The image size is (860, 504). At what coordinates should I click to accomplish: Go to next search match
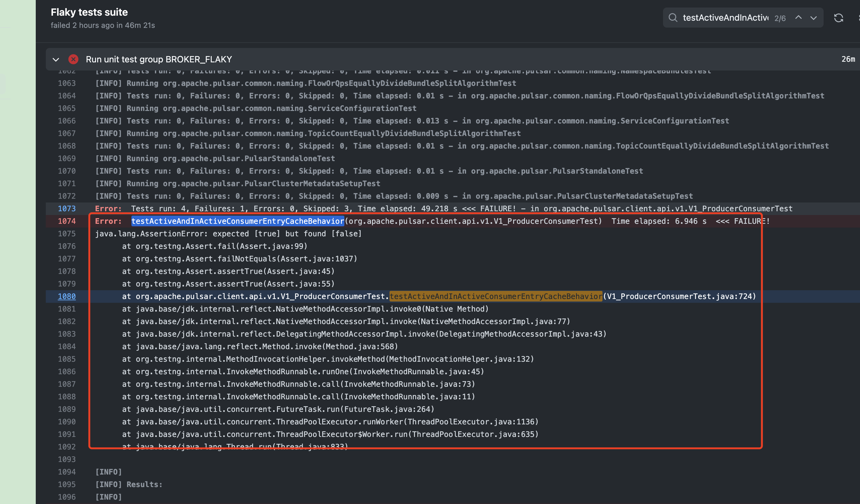click(x=814, y=18)
